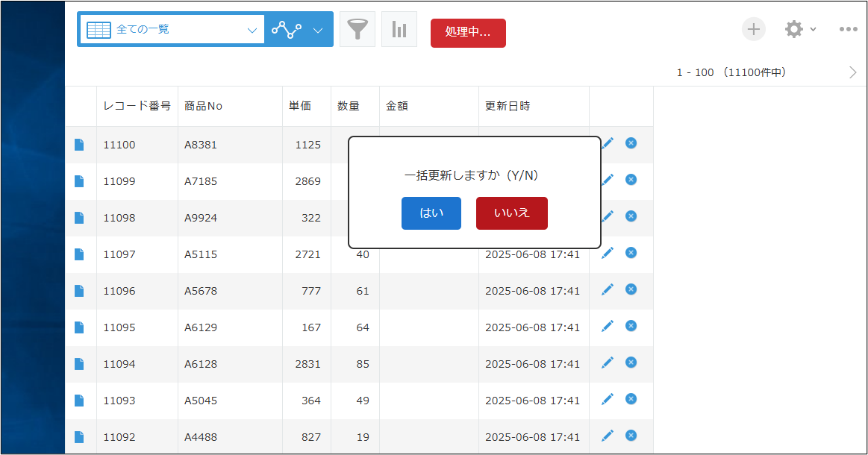Edit record 11093 with pencil icon
Image resolution: width=868 pixels, height=455 pixels.
pyautogui.click(x=608, y=399)
